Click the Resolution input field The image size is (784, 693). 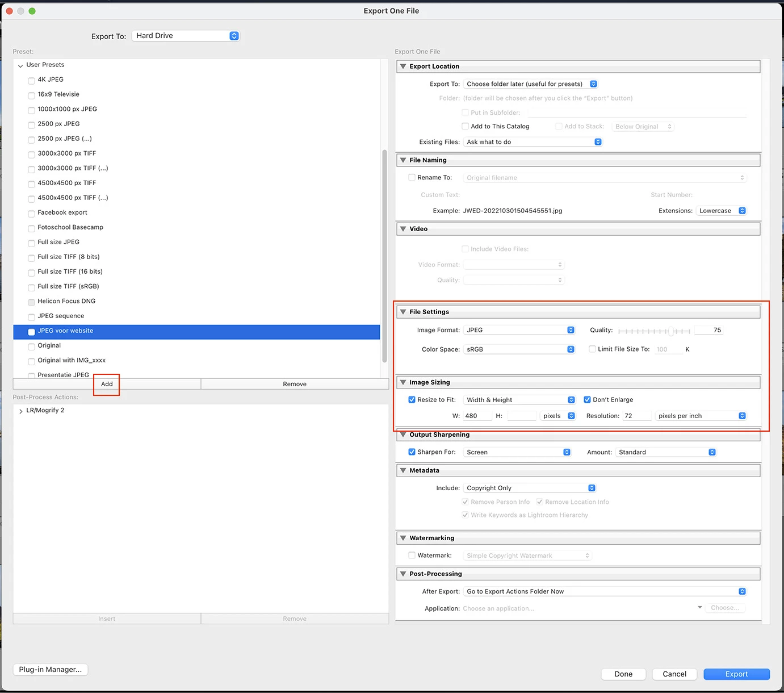(637, 416)
